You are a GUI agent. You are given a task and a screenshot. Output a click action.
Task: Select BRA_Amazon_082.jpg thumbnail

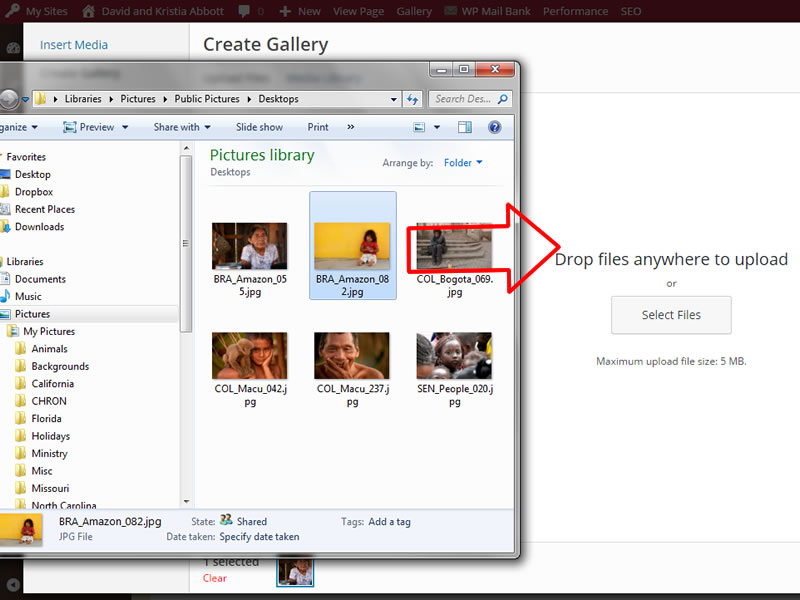coord(353,245)
